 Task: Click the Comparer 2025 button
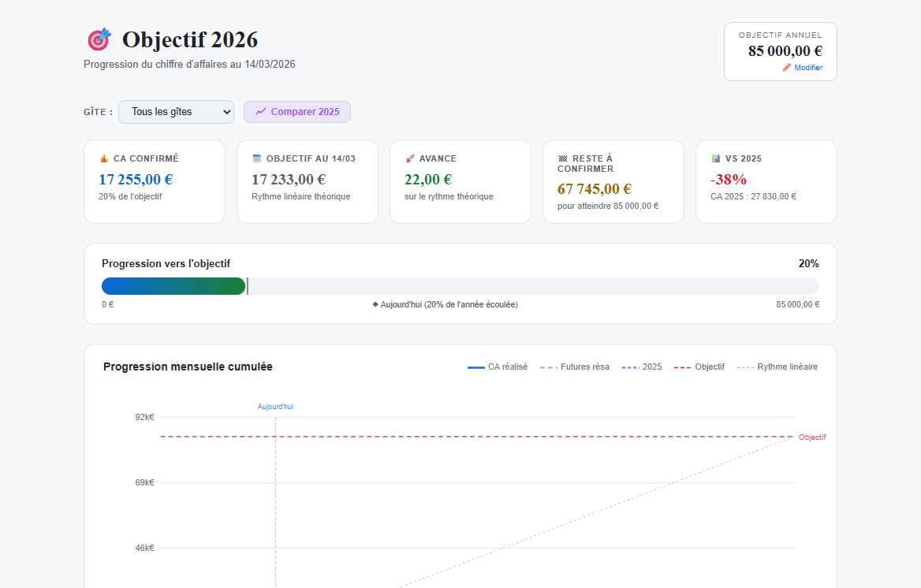(x=297, y=112)
